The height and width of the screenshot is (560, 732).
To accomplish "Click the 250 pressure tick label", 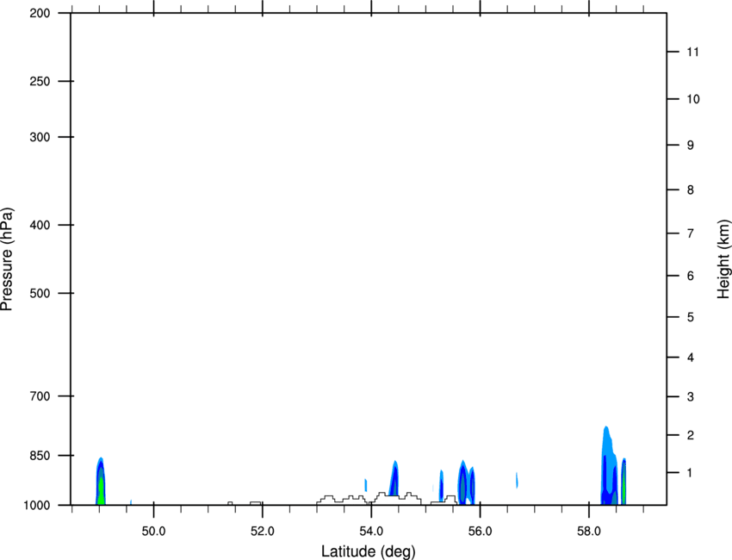I will coord(40,81).
